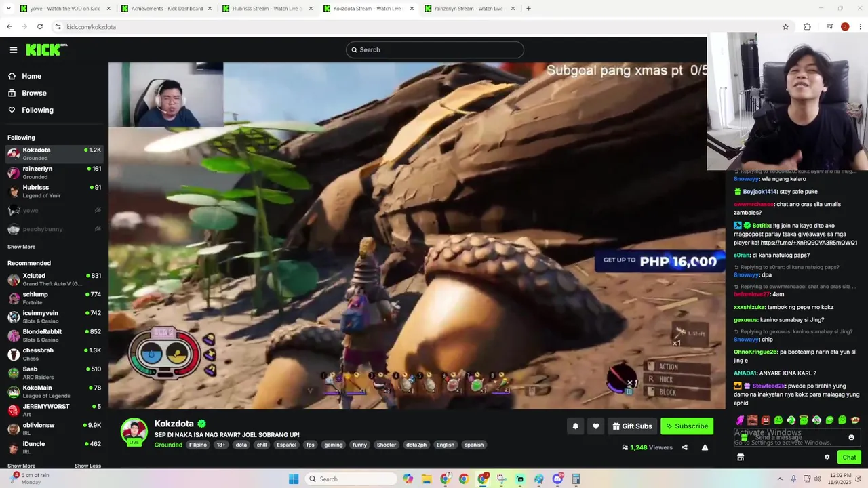
Task: Open the Kick hamburger menu
Action: 13,49
